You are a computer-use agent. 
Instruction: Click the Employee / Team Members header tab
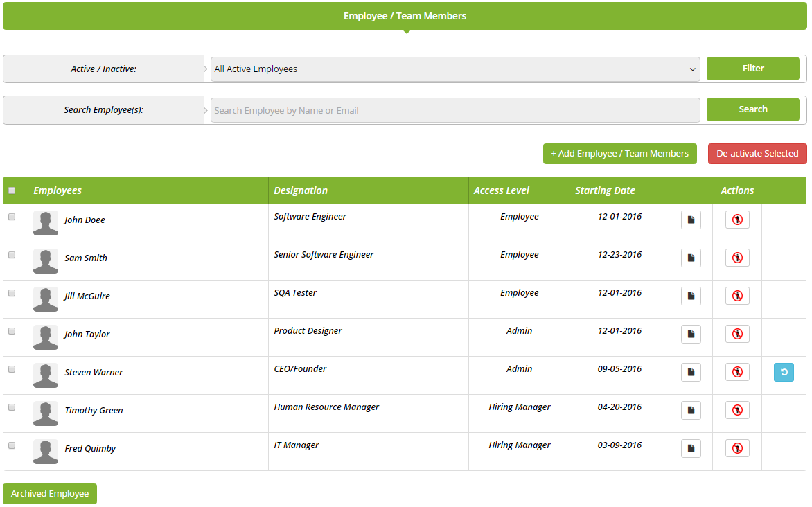pos(405,16)
